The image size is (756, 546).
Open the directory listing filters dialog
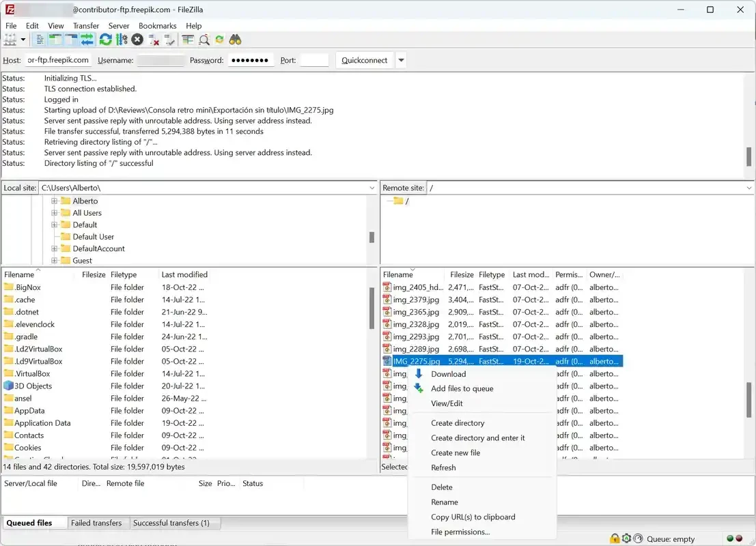coord(188,40)
